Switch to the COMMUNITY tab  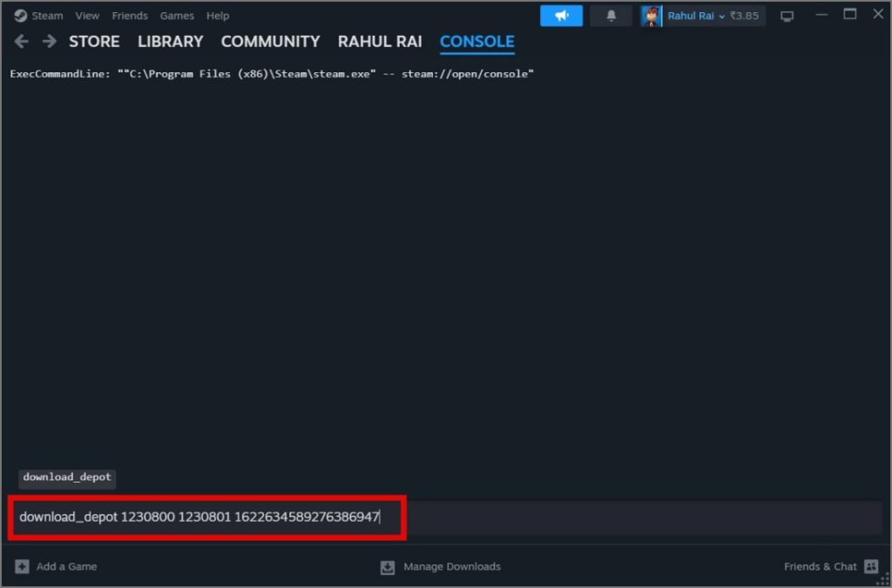(270, 41)
